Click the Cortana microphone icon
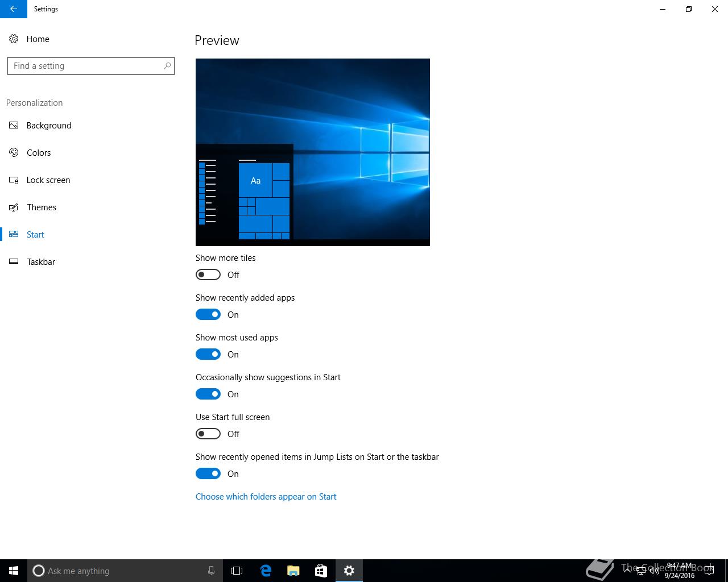 pos(211,571)
